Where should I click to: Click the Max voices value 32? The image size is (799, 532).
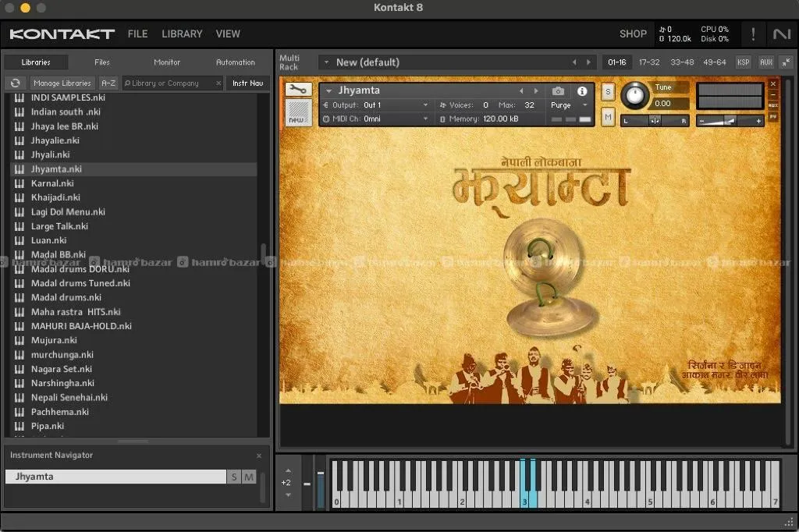[x=530, y=105]
